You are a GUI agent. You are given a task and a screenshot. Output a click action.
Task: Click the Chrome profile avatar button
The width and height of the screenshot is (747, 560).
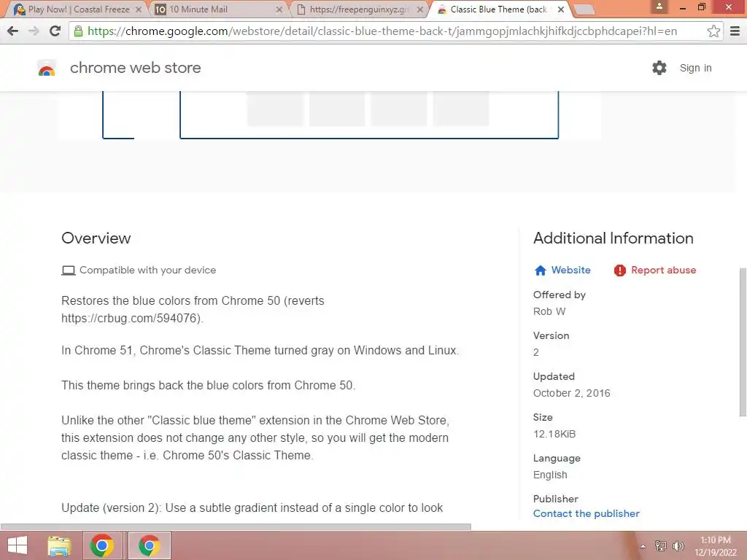(659, 7)
